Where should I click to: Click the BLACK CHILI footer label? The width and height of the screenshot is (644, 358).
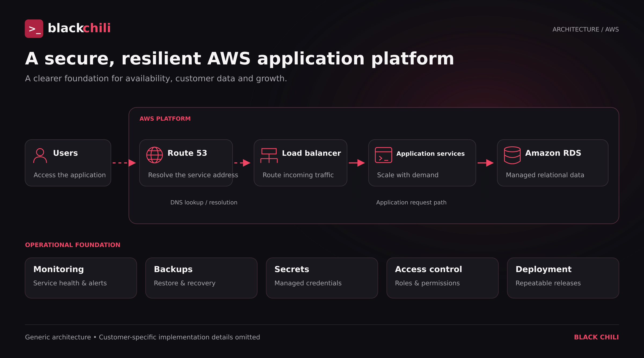point(597,337)
